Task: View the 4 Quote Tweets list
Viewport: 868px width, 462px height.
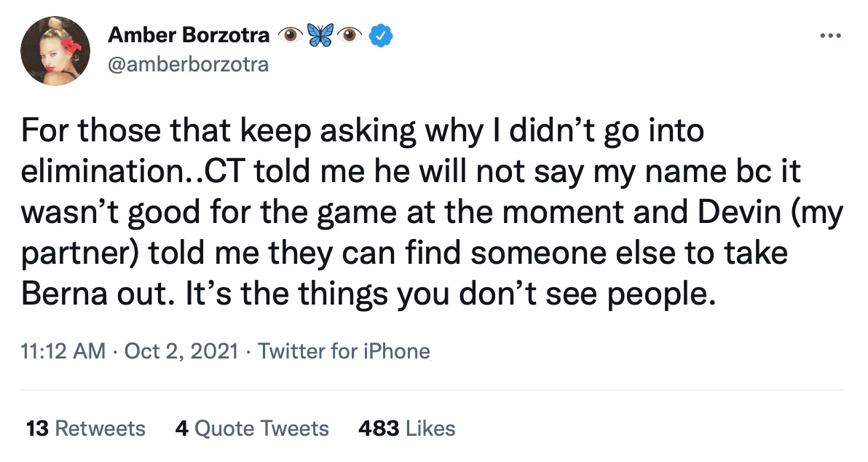Action: 252,428
